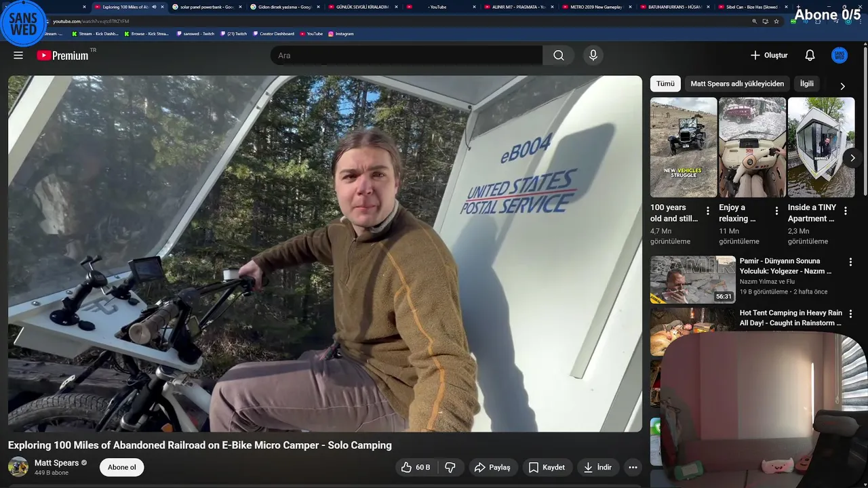Open options for the Pamir video
The width and height of the screenshot is (868, 488).
click(x=850, y=262)
